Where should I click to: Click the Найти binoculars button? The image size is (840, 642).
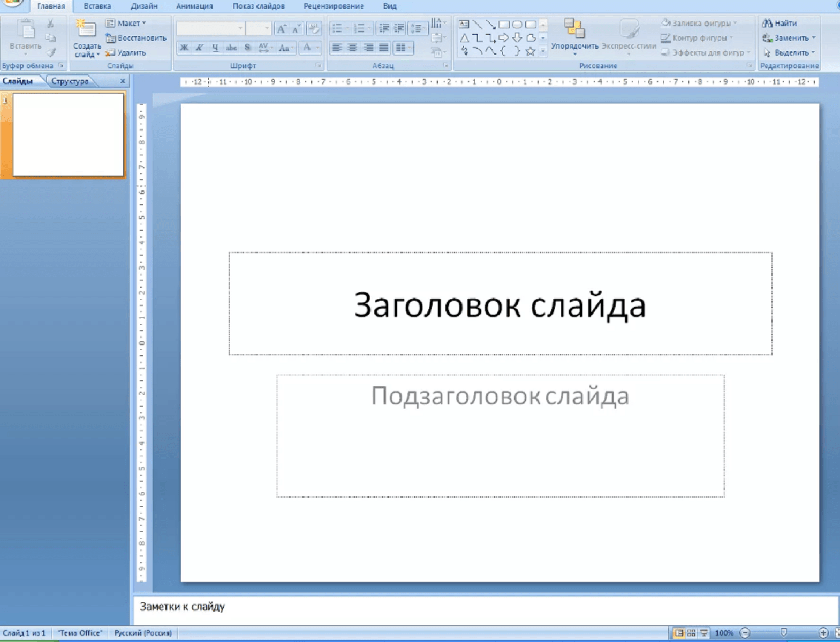780,23
